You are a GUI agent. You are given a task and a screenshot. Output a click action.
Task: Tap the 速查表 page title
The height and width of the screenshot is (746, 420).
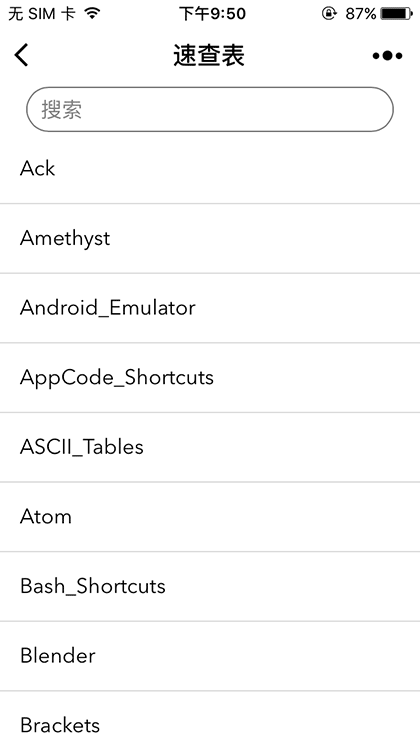pyautogui.click(x=209, y=55)
